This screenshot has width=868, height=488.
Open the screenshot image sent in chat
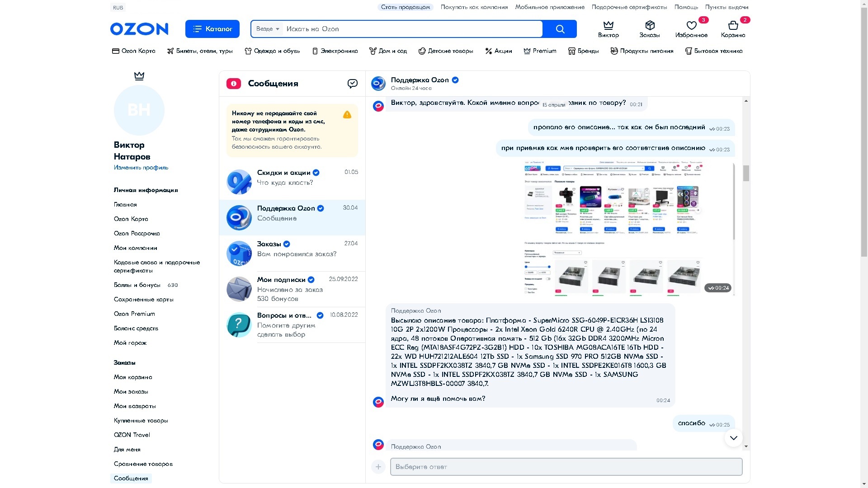pyautogui.click(x=629, y=228)
